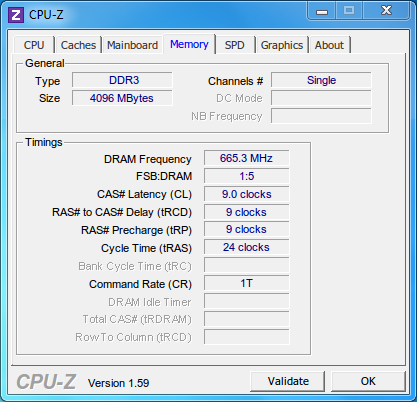Viewport: 417px width, 402px height.
Task: Open the Caches tab
Action: click(x=78, y=45)
